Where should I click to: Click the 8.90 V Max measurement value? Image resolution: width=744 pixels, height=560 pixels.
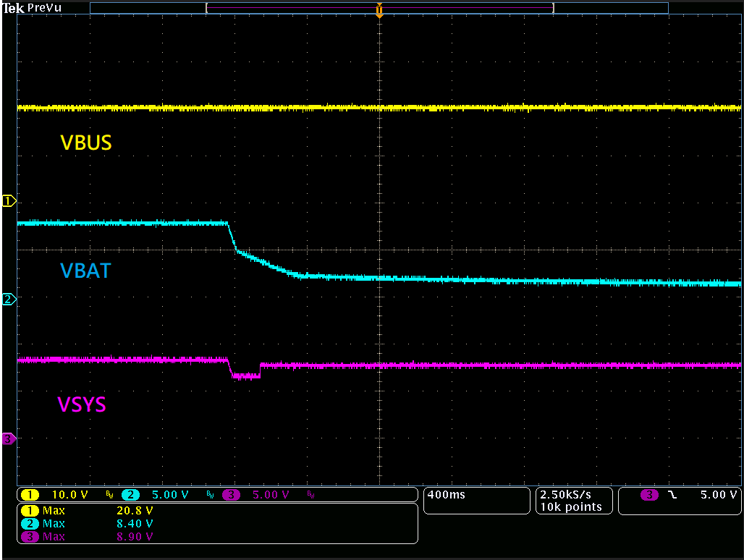135,537
